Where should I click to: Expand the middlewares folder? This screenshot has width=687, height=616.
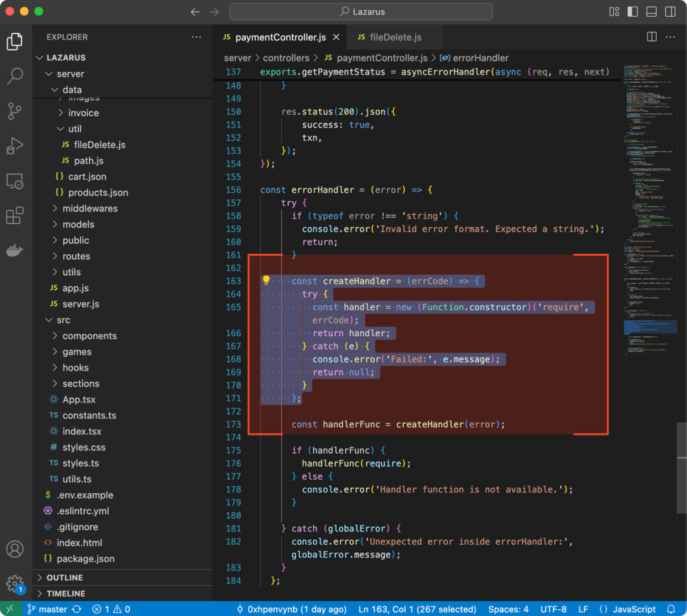pyautogui.click(x=90, y=208)
